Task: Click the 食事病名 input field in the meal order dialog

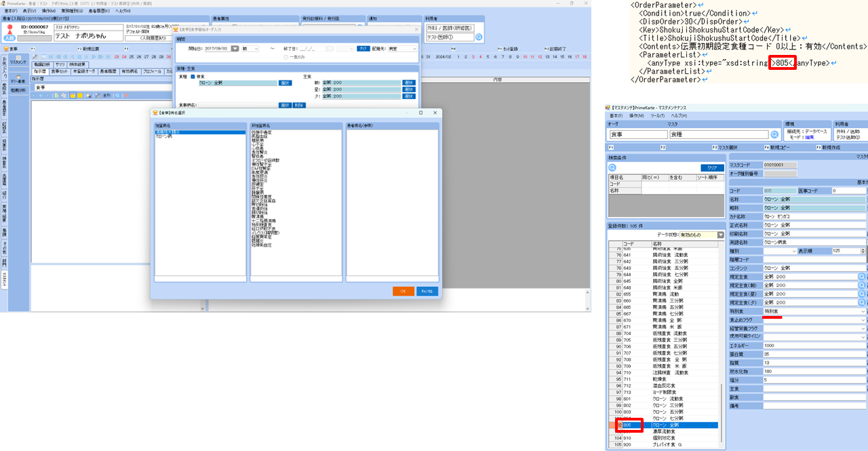Action: pyautogui.click(x=237, y=105)
